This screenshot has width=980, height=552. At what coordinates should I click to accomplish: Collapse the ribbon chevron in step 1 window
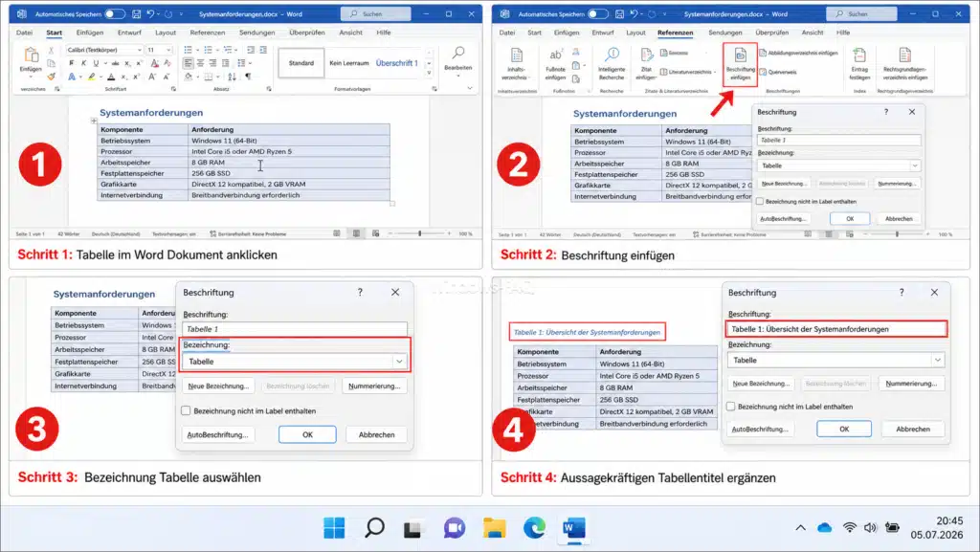[x=470, y=89]
